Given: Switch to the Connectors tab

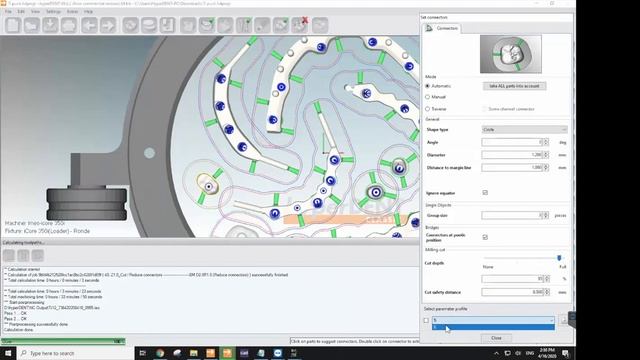Looking at the screenshot, I should (x=442, y=28).
